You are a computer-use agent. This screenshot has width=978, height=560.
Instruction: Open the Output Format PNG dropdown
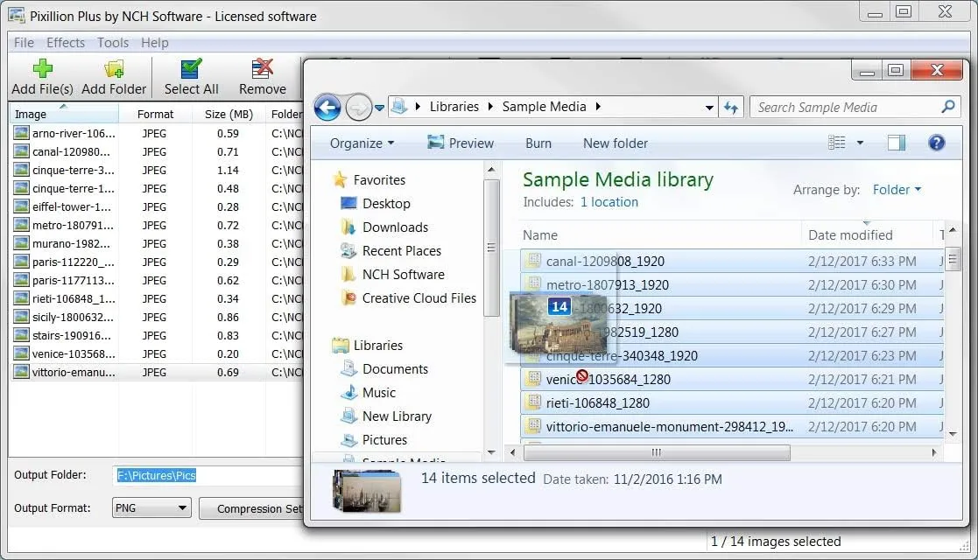point(151,507)
